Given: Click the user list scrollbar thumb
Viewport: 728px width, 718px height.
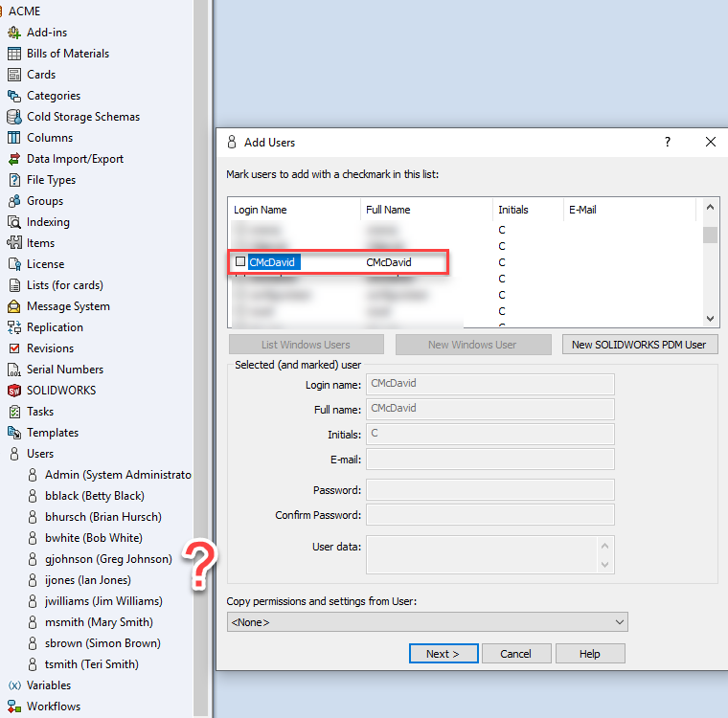Looking at the screenshot, I should [x=710, y=235].
